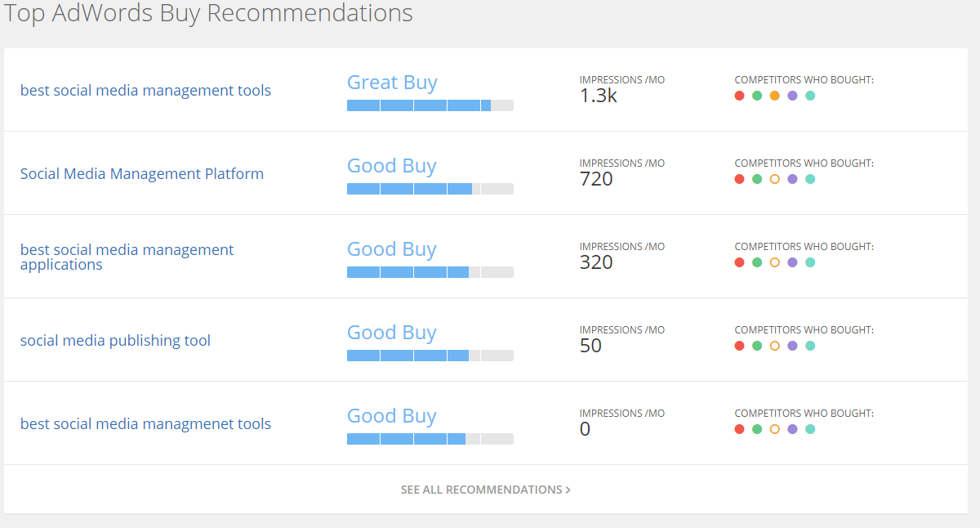
Task: Open Social Media Management Platform keyword
Action: (142, 174)
